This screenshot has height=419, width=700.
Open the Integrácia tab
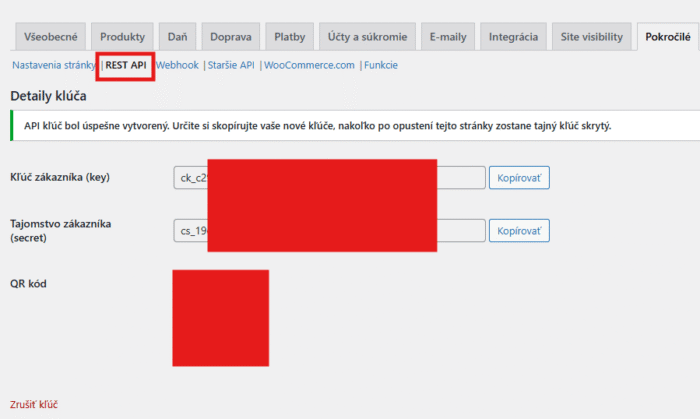pos(513,37)
